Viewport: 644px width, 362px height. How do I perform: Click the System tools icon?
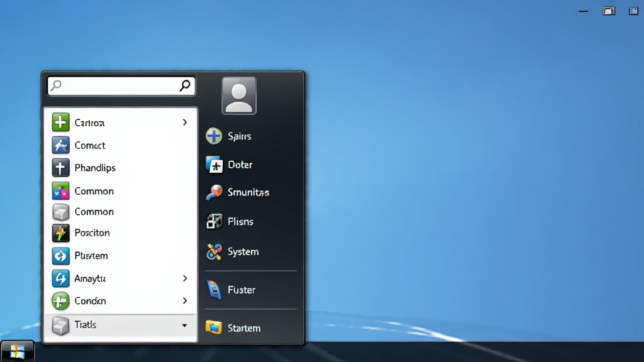coord(214,251)
